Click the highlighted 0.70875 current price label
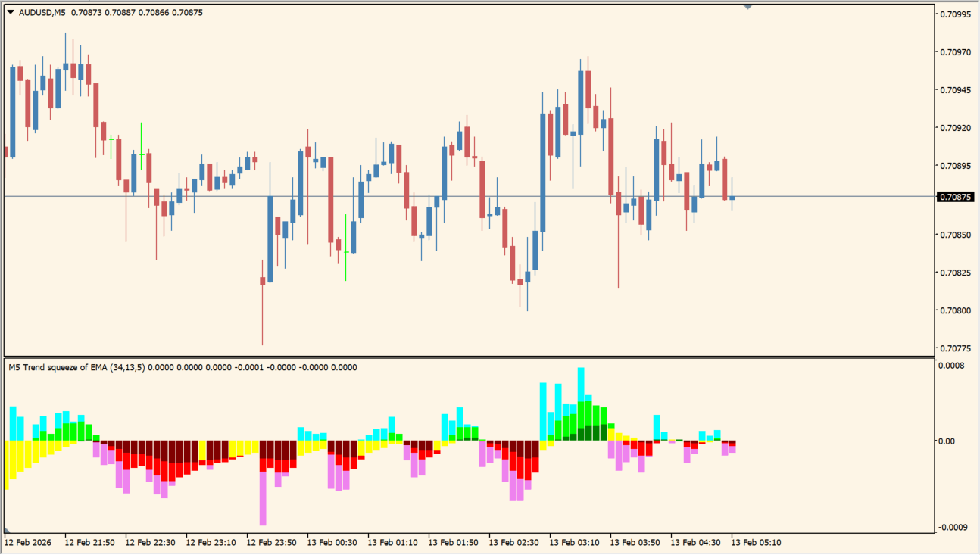Image resolution: width=980 pixels, height=555 pixels. (x=955, y=197)
